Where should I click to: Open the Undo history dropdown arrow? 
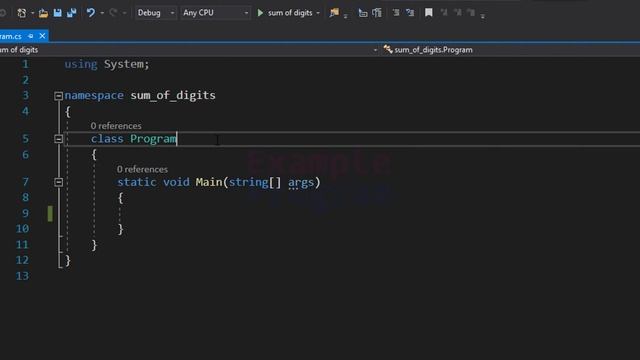click(102, 13)
